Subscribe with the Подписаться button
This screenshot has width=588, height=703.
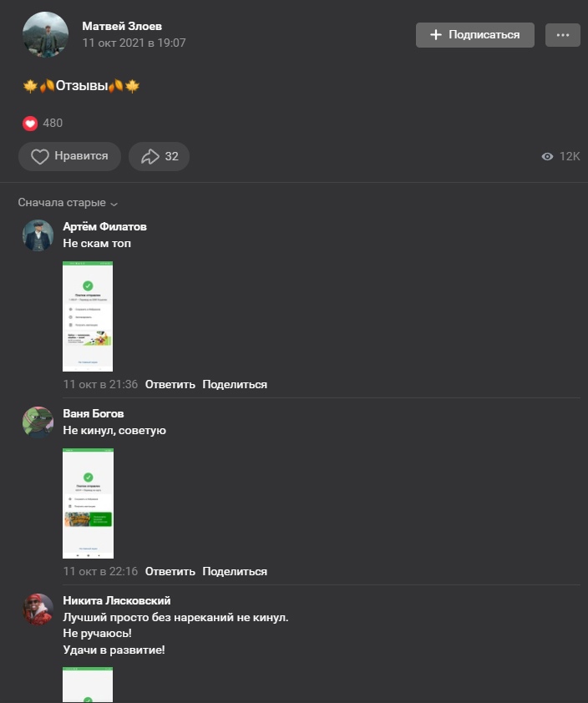coord(475,35)
